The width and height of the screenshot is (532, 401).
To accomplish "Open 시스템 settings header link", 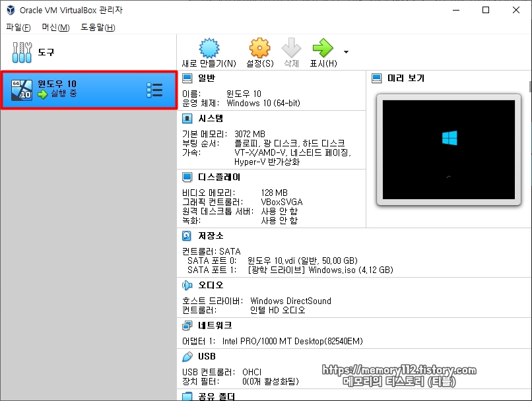I will click(211, 118).
